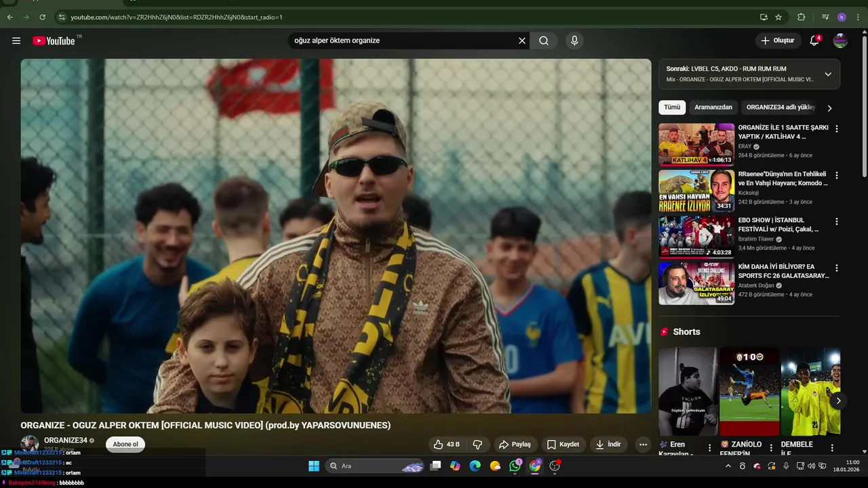This screenshot has height=488, width=868.
Task: Open the EBO SHOW İstanbul Festivali thumbnail
Action: pyautogui.click(x=696, y=237)
